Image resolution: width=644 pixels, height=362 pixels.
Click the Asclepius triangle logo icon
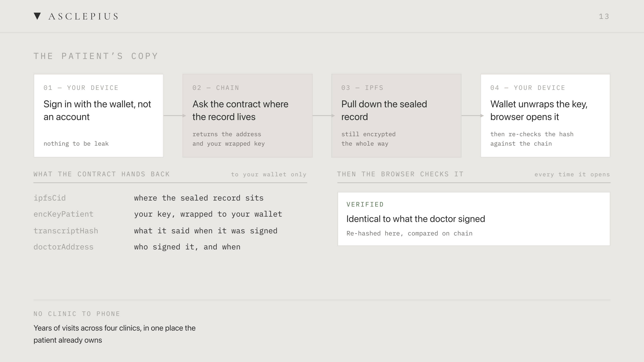(37, 16)
